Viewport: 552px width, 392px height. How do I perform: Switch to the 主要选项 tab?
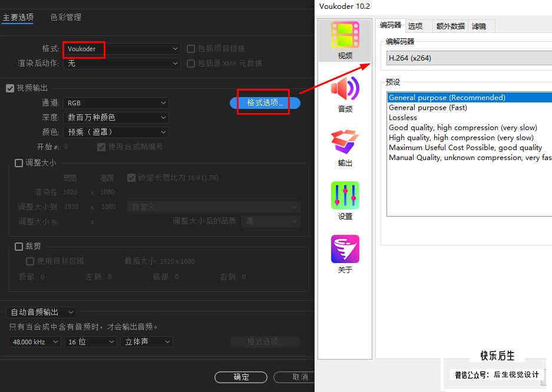18,17
